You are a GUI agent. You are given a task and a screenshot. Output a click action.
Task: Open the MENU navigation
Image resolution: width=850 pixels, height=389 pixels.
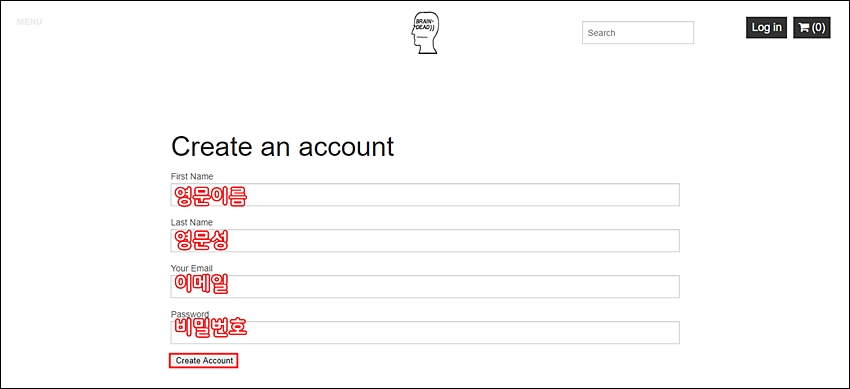(x=29, y=22)
